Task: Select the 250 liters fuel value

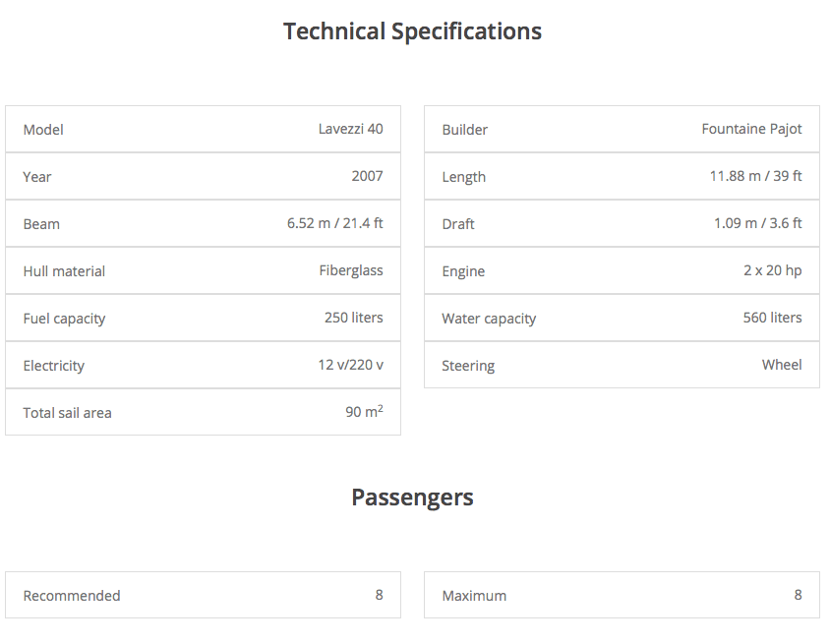Action: click(353, 318)
